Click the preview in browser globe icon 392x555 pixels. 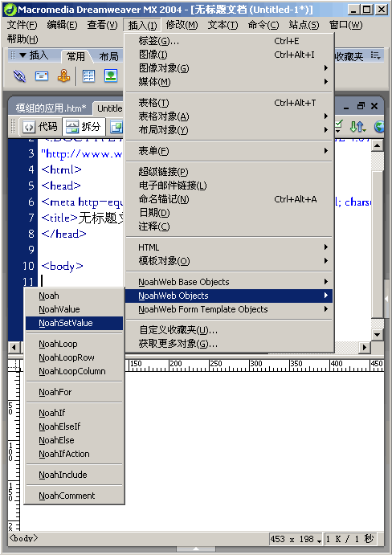(x=379, y=127)
